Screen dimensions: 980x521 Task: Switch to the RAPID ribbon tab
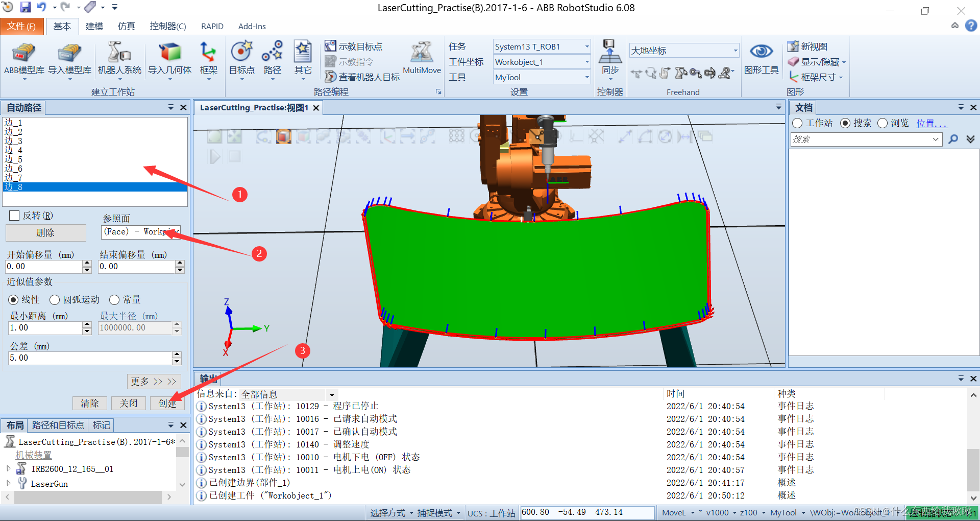pyautogui.click(x=212, y=26)
